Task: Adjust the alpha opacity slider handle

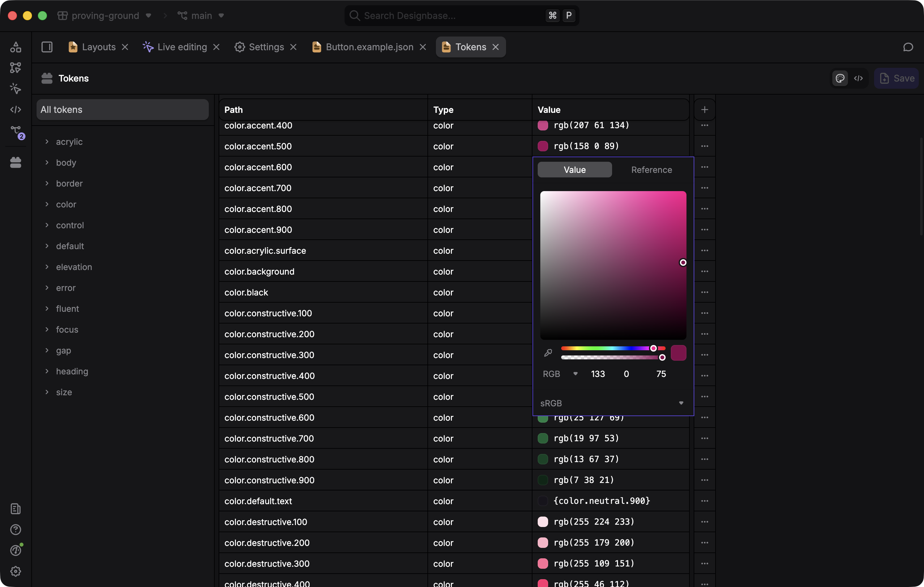Action: pos(662,357)
